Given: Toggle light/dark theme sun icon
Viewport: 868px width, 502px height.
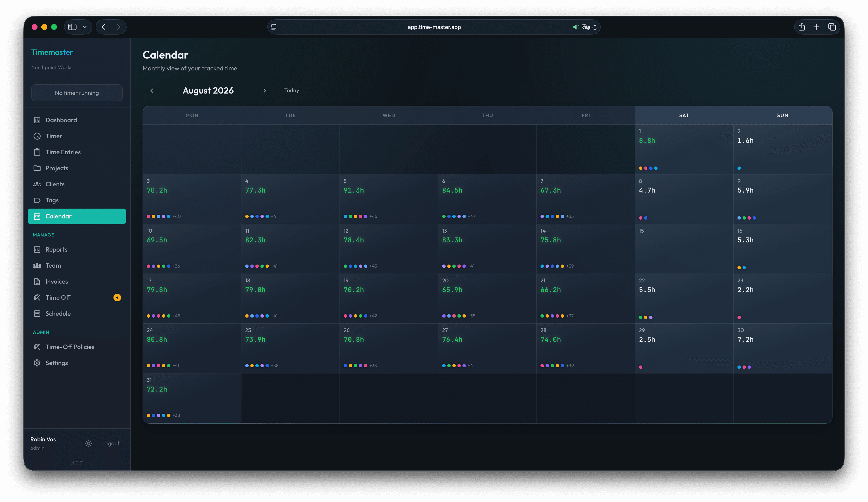Looking at the screenshot, I should coord(89,443).
